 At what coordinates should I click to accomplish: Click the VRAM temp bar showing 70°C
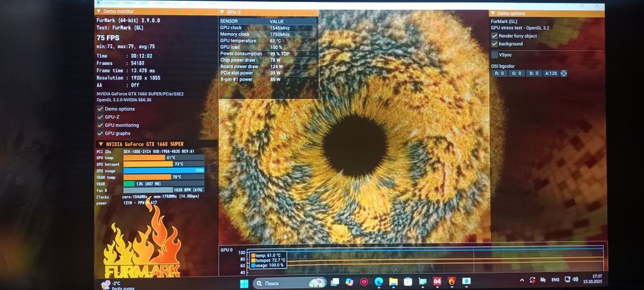click(164, 177)
